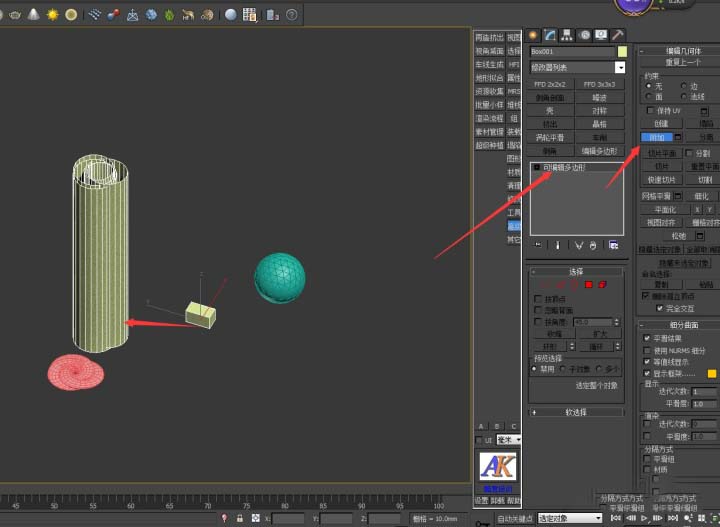
Task: Click the object color swatch beside Box001
Action: point(622,51)
